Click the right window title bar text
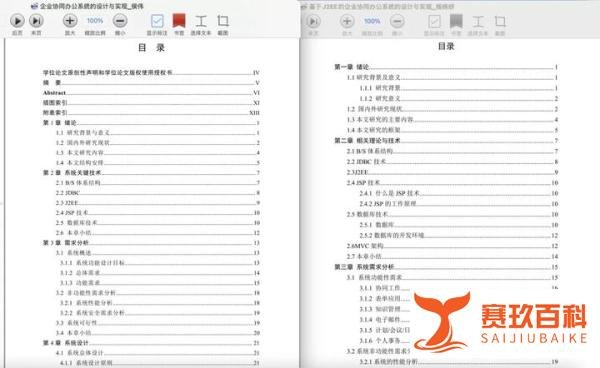This screenshot has height=368, width=600. (x=382, y=7)
